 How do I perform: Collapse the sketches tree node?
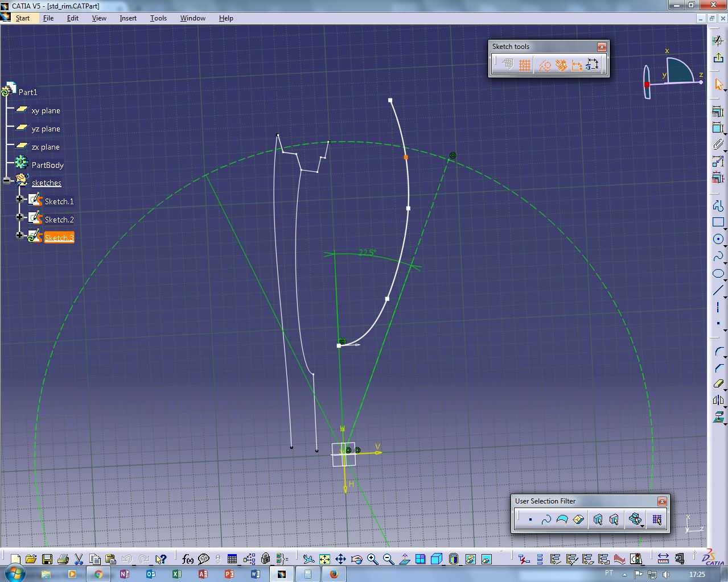pos(6,180)
